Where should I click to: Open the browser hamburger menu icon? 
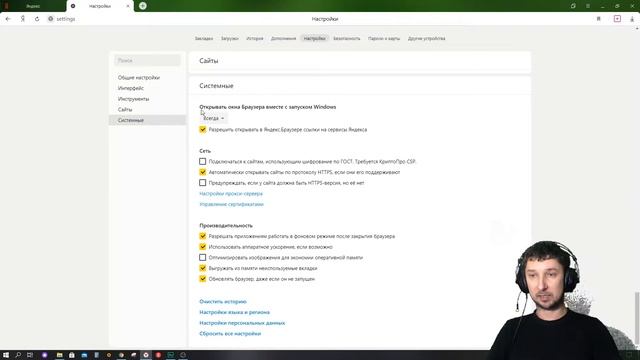[588, 6]
